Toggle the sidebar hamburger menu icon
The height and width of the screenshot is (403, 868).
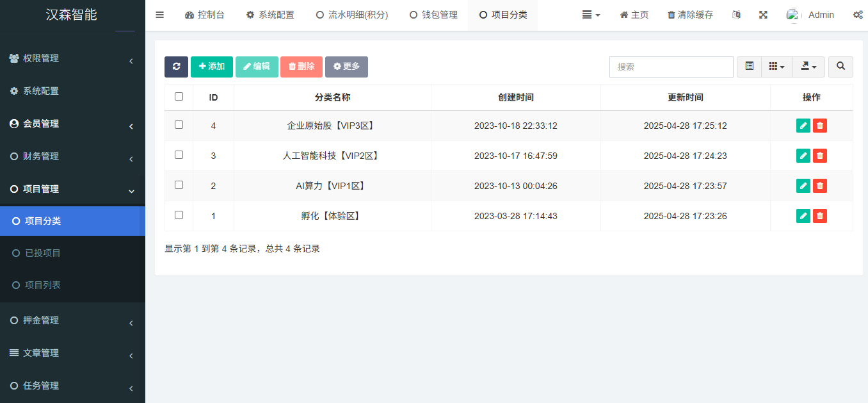pyautogui.click(x=160, y=15)
